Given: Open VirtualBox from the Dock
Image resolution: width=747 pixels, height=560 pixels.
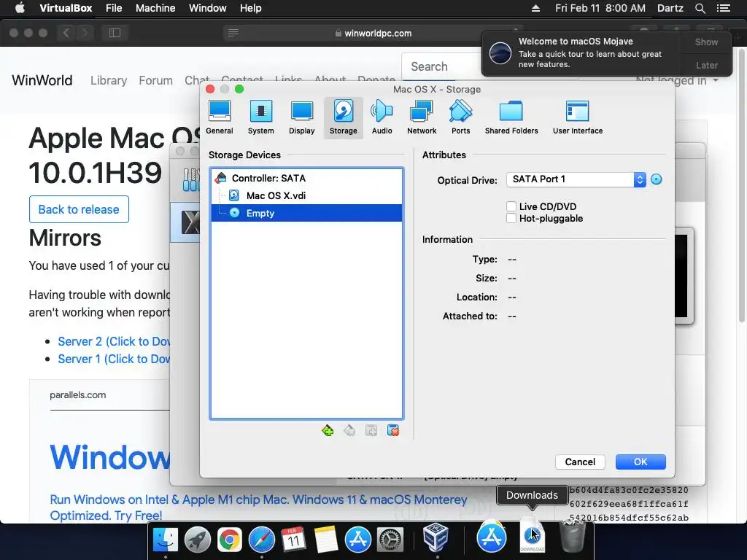Looking at the screenshot, I should pyautogui.click(x=436, y=538).
